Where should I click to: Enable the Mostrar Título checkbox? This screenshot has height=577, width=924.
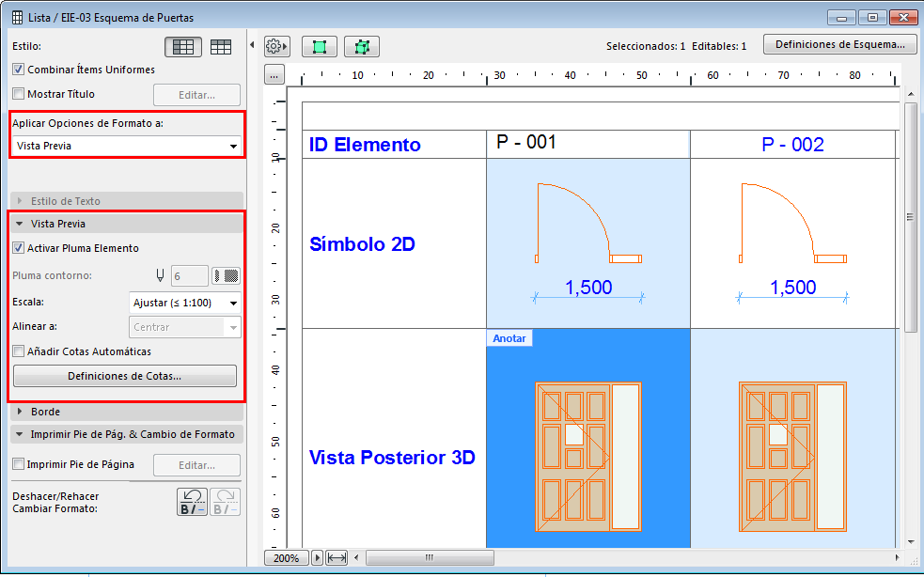coord(19,94)
